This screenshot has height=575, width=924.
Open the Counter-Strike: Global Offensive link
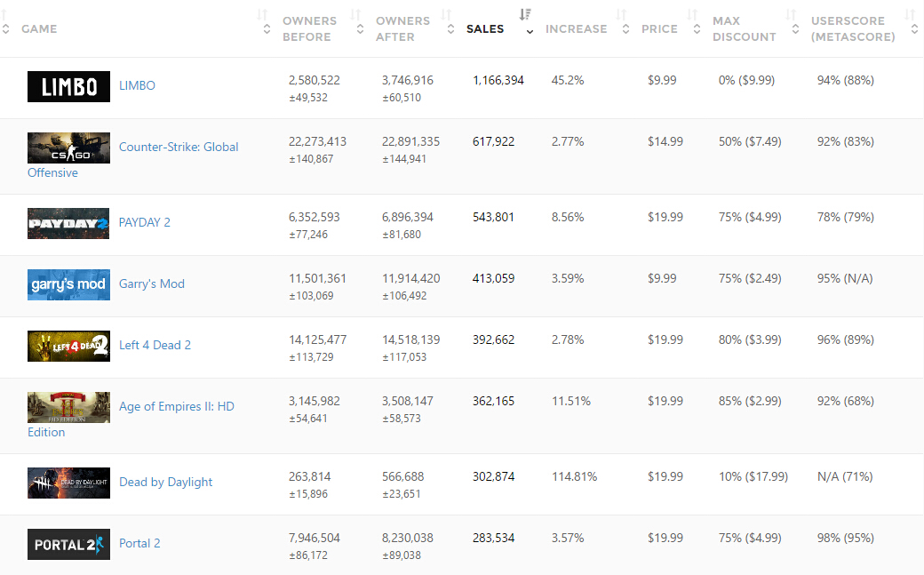pyautogui.click(x=179, y=148)
